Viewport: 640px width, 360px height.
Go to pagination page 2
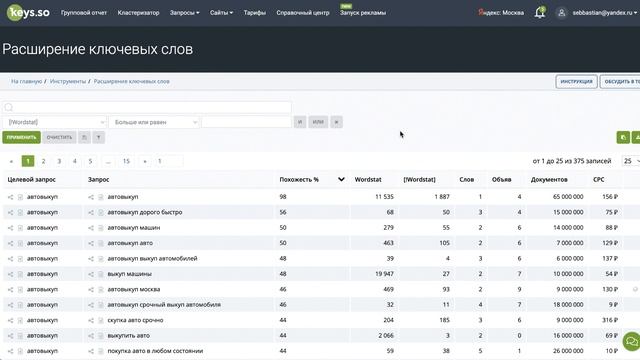(x=43, y=161)
